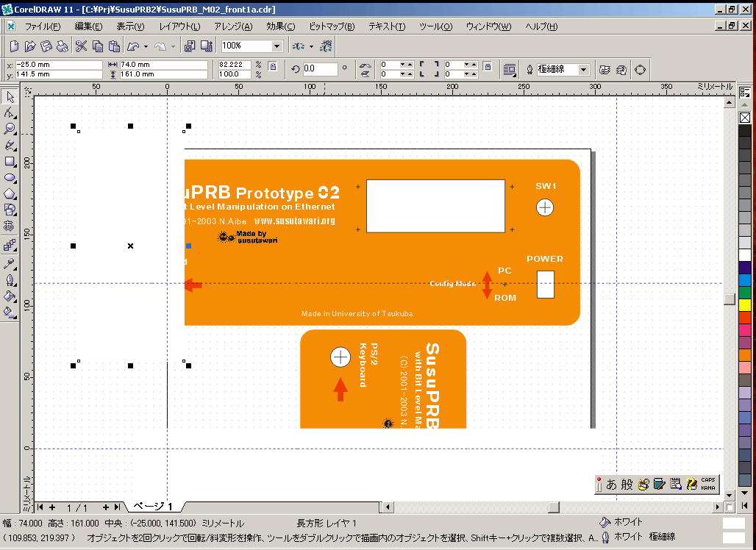Click the Convert to Curves icon
The image size is (756, 550).
tap(640, 70)
